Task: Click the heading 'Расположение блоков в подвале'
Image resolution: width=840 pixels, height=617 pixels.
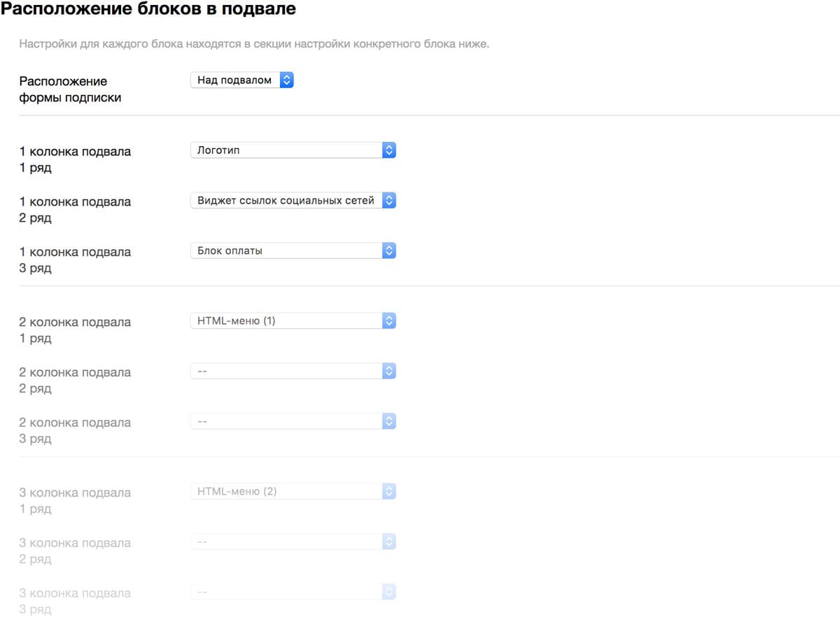Action: pos(148,10)
